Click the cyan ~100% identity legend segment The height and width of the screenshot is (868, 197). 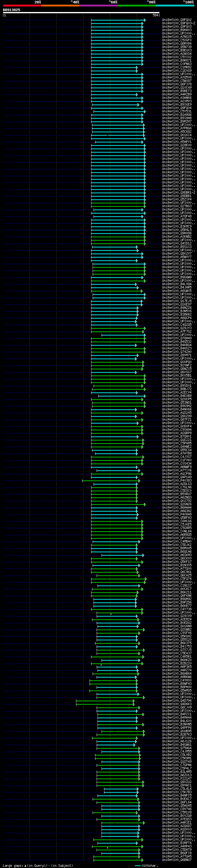pyautogui.click(x=175, y=6)
